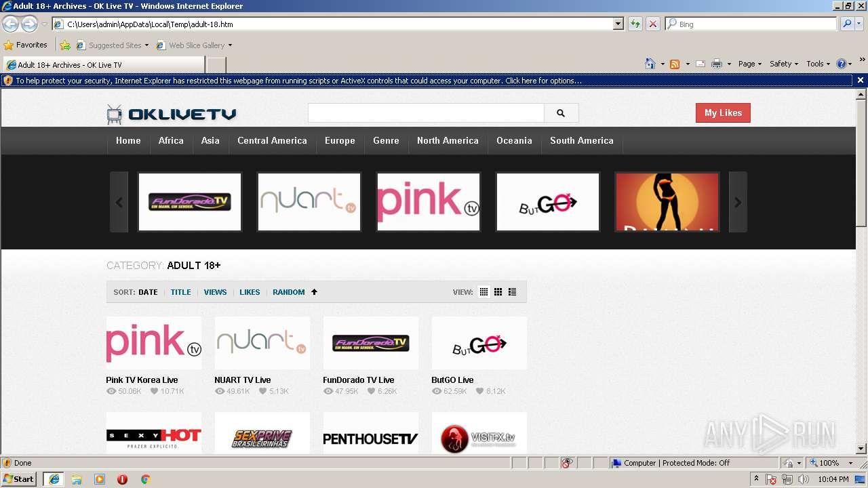Click the browser address bar field
Viewport: 868px width, 488px height.
(x=338, y=24)
